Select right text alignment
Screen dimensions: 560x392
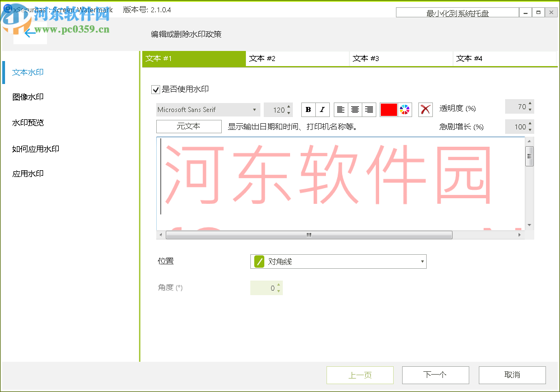369,109
